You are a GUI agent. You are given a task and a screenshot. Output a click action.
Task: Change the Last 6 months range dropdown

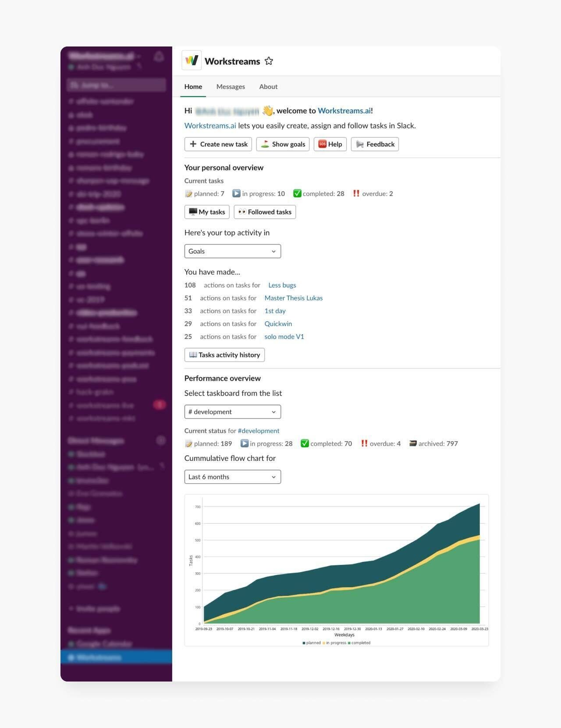232,477
